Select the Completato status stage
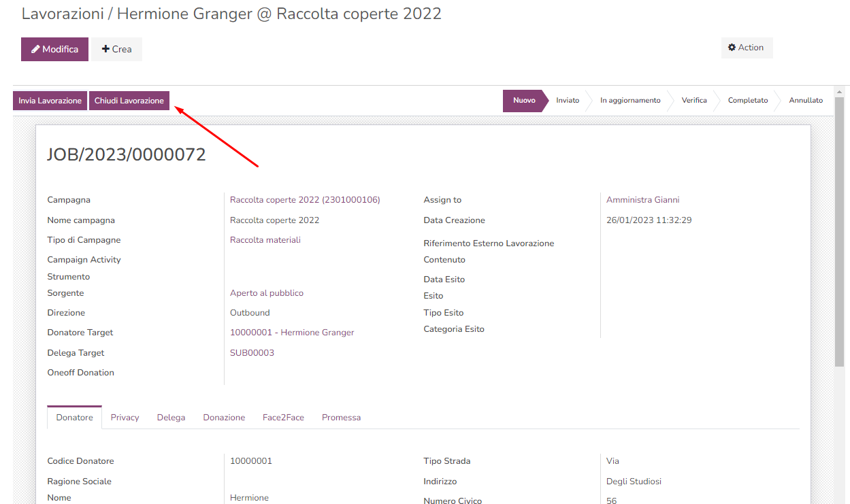This screenshot has width=850, height=504. click(747, 101)
